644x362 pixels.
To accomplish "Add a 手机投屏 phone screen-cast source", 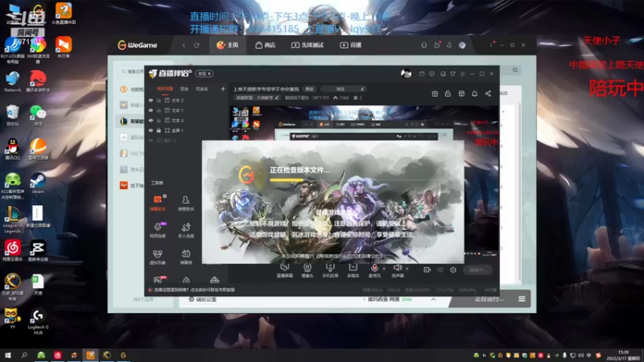I will (x=330, y=270).
